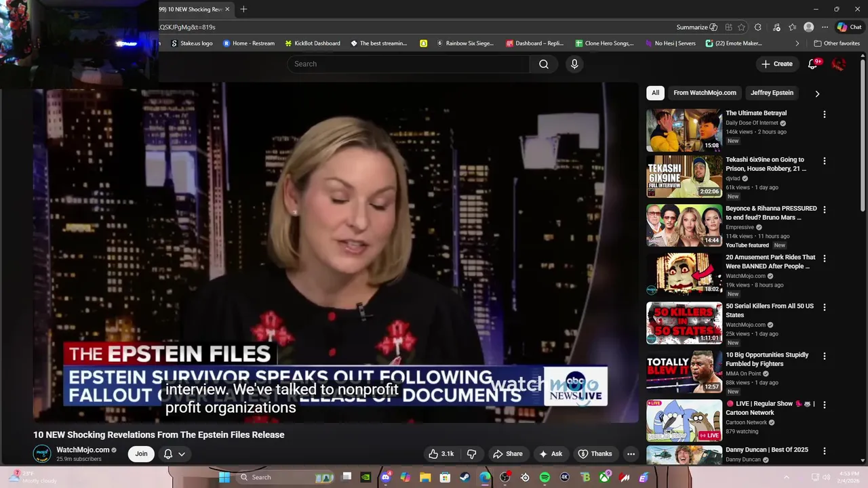Click the YouTube search magnifier button
Image resolution: width=868 pixels, height=488 pixels.
(x=544, y=64)
